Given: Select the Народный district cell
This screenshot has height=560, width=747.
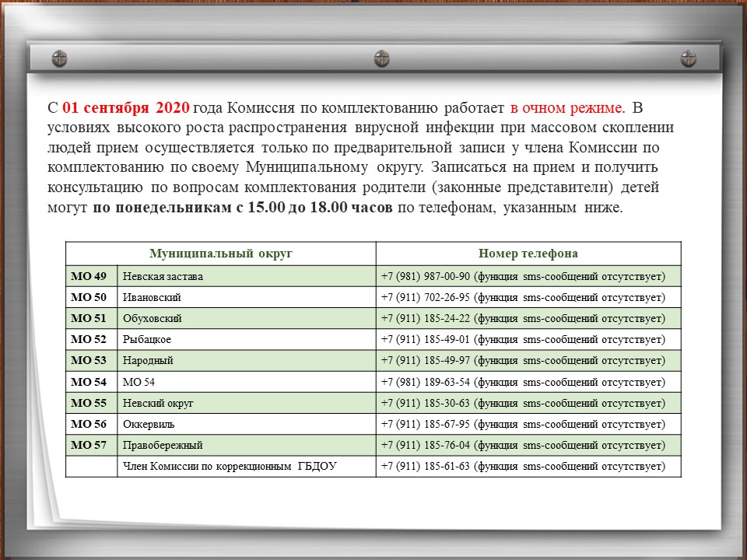Looking at the screenshot, I should pyautogui.click(x=148, y=360).
